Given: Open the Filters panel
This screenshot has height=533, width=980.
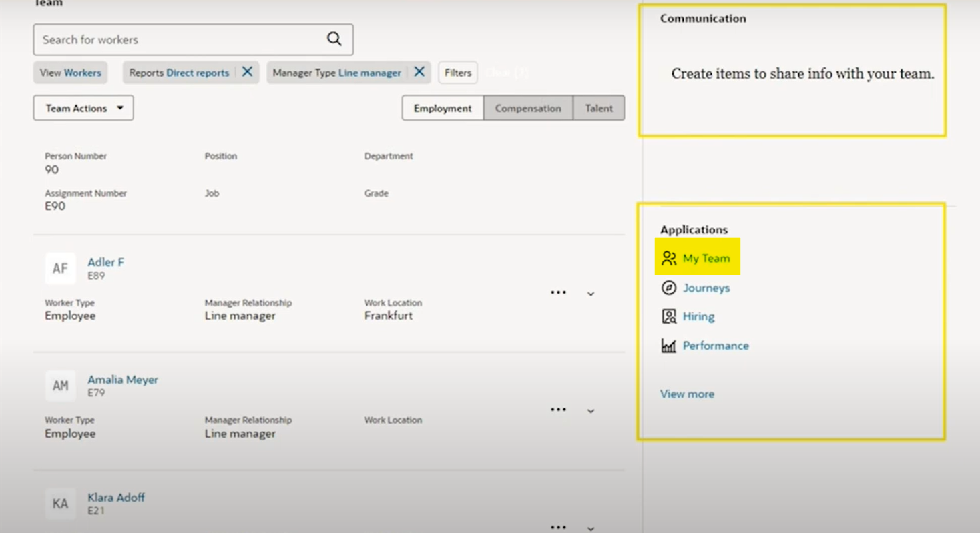Looking at the screenshot, I should point(457,72).
